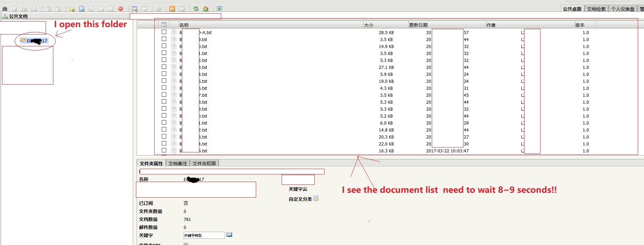Image resolution: width=644 pixels, height=245 pixels.
Task: Click the add property group icon
Action: coord(135,9)
